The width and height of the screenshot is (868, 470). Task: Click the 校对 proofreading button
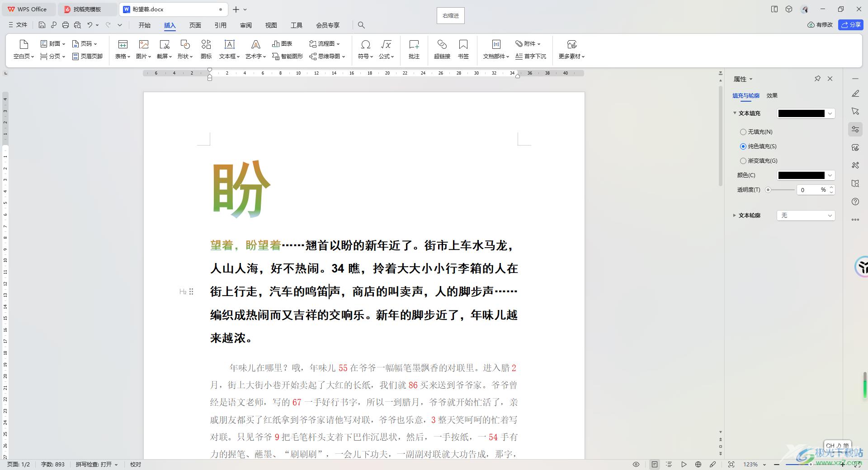[x=136, y=464]
